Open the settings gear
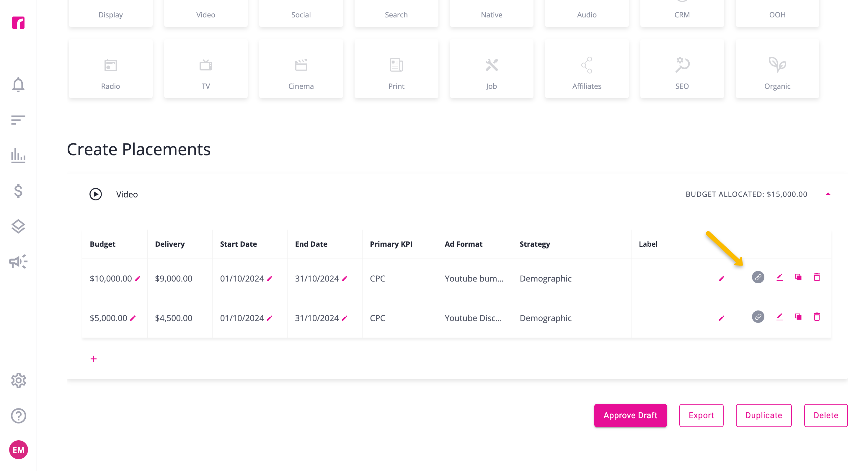 click(18, 380)
